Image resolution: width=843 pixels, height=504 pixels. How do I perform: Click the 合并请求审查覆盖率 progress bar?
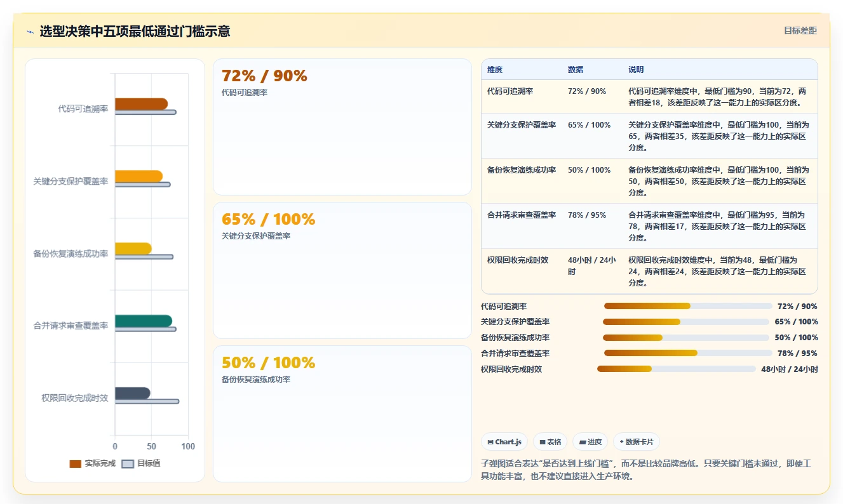click(688, 353)
